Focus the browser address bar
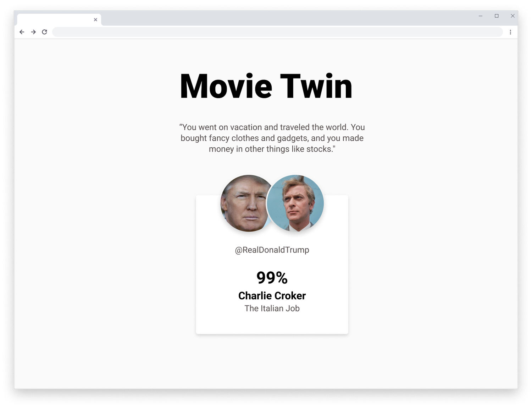 [277, 32]
